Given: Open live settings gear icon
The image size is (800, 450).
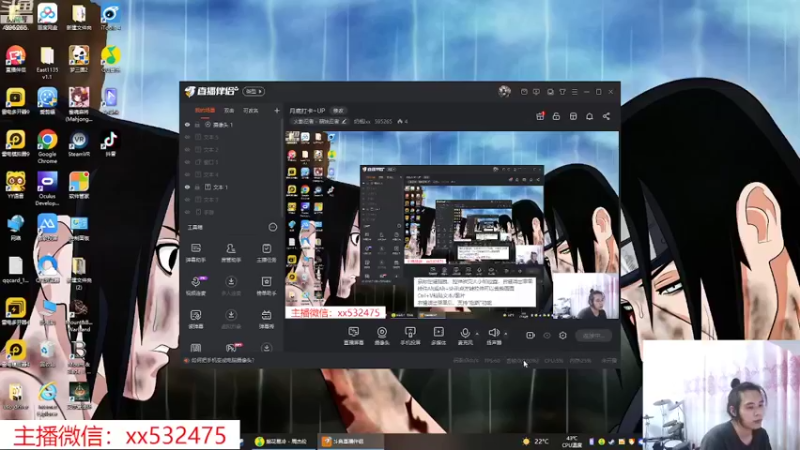Looking at the screenshot, I should click(x=563, y=335).
